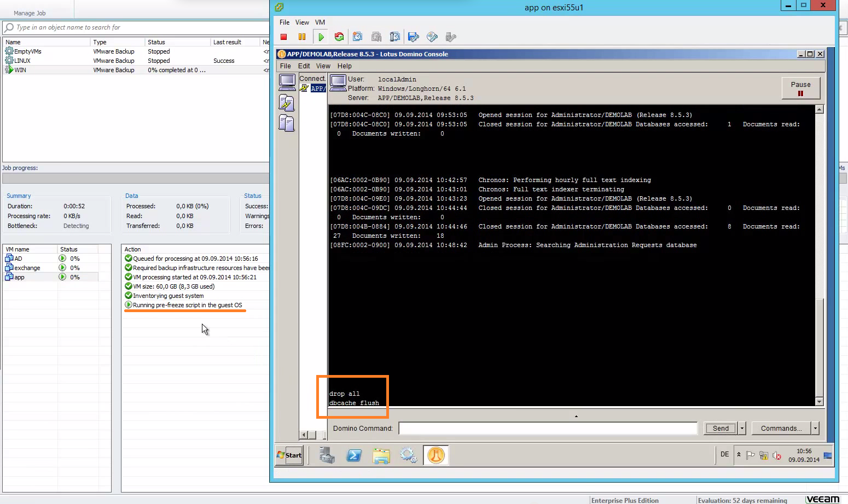
Task: Click the greyed Revert to snapshot icon
Action: click(x=376, y=37)
